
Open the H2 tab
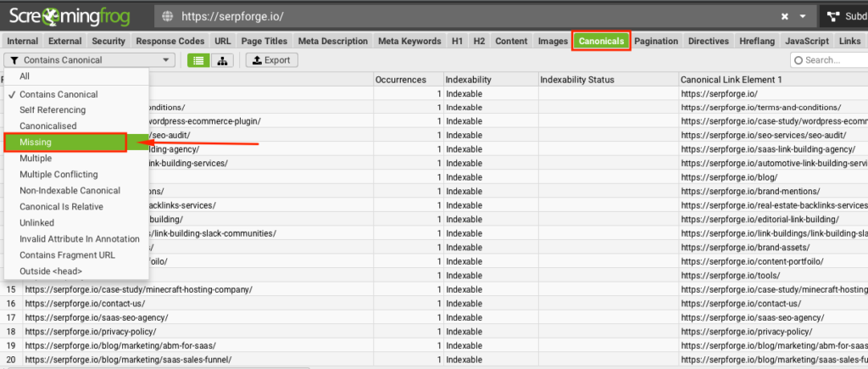pos(480,41)
